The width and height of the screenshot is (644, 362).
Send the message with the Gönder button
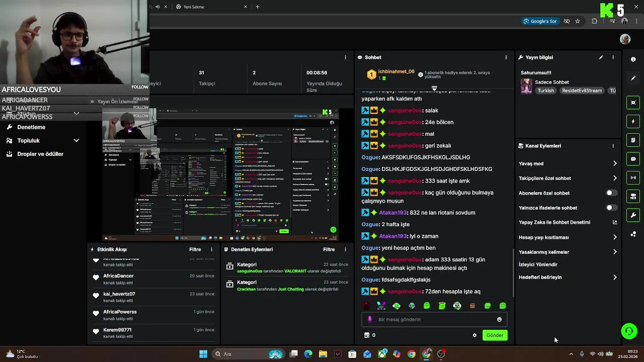[495, 335]
